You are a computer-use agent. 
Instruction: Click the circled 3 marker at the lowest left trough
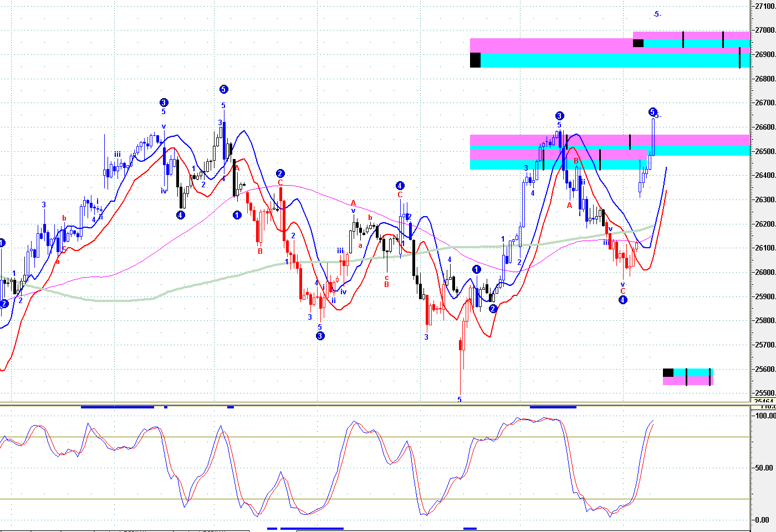click(x=320, y=336)
